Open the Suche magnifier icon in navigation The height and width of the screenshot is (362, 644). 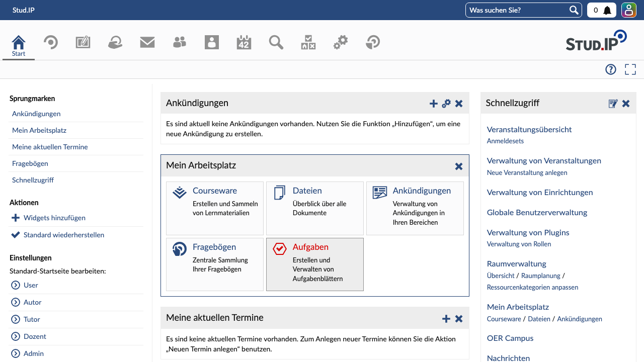[x=276, y=42]
